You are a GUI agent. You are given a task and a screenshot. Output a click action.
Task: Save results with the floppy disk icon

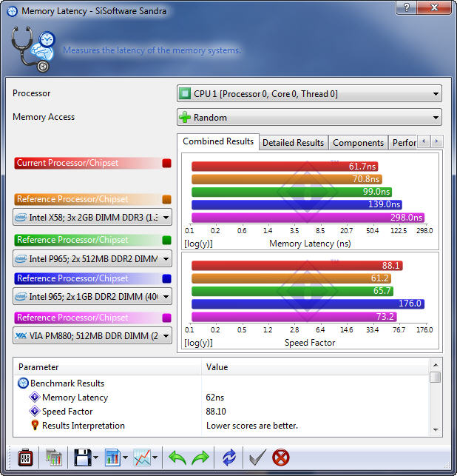tap(83, 457)
